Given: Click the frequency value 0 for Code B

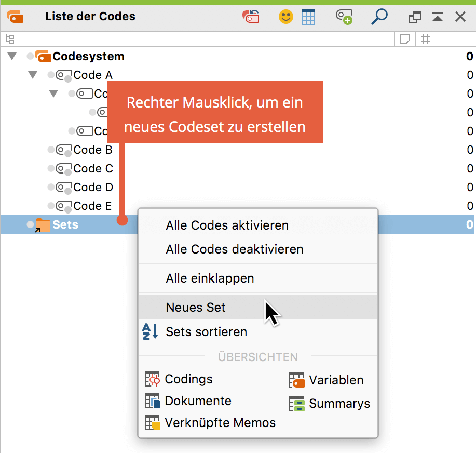Looking at the screenshot, I should point(470,150).
